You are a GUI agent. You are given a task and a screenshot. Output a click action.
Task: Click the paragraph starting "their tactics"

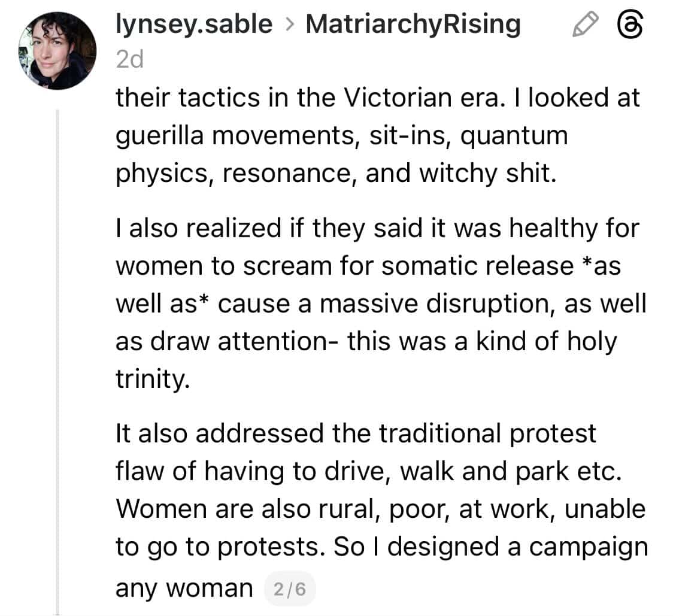(377, 135)
